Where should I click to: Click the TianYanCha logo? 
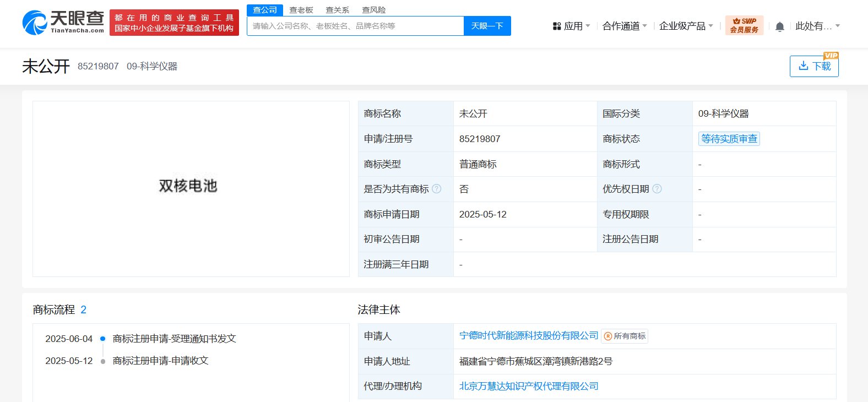point(63,23)
